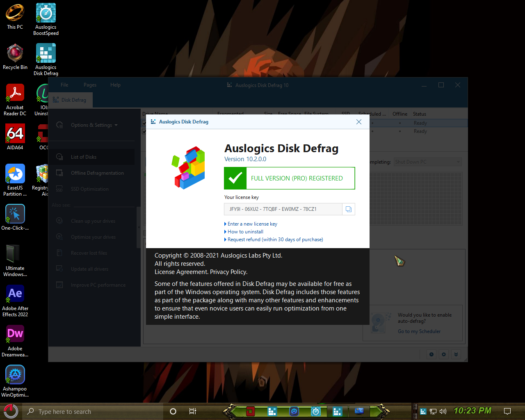The height and width of the screenshot is (420, 525).
Task: Click the Cortana circle icon on taskbar
Action: coord(173,411)
